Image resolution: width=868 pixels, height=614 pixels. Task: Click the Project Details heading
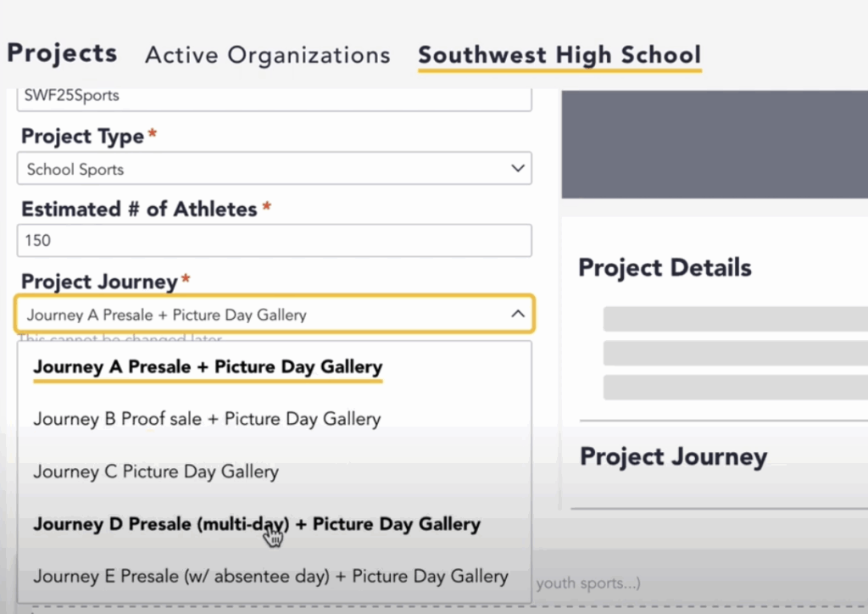665,267
